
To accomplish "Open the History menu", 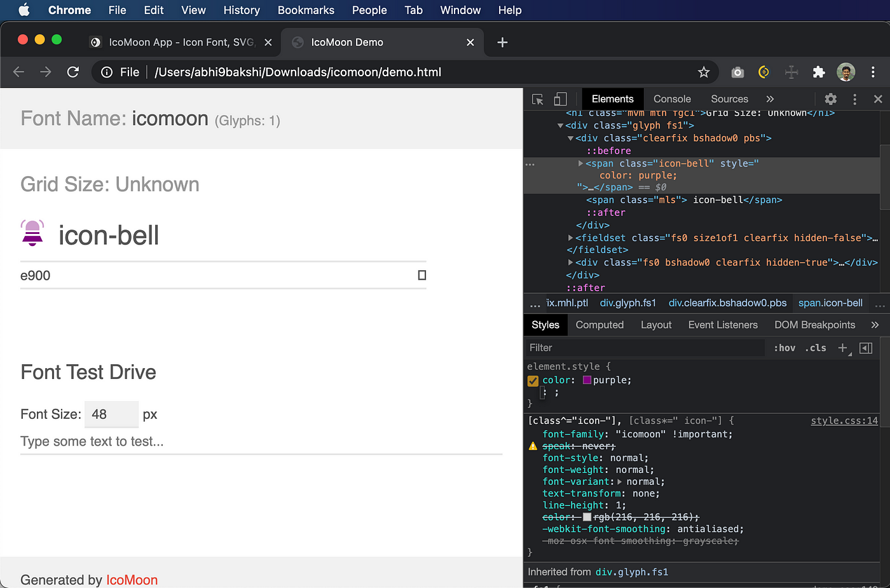I will [242, 10].
